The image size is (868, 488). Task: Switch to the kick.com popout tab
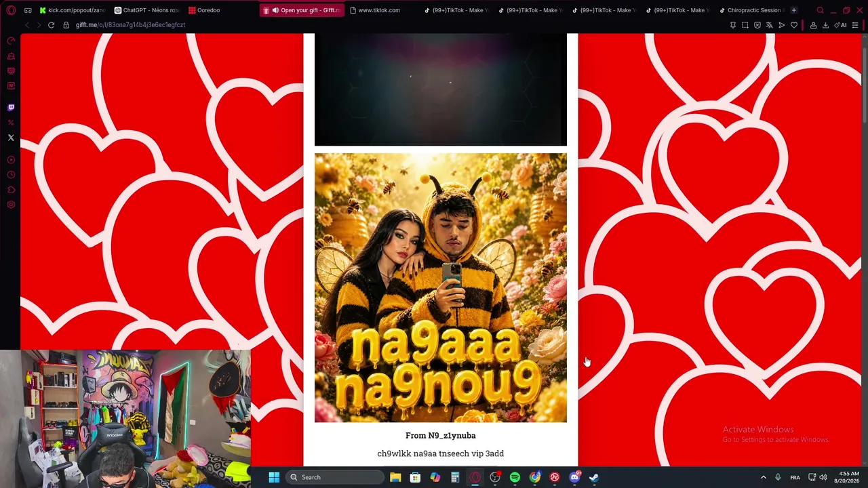(73, 10)
